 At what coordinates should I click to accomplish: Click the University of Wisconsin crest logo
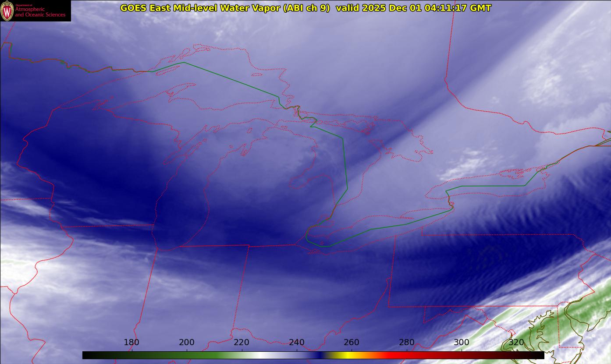point(7,11)
